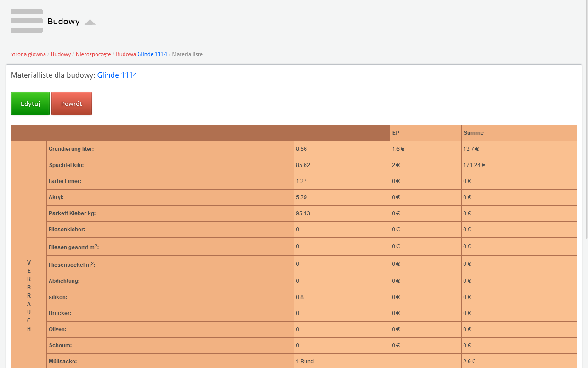This screenshot has height=368, width=588.
Task: Select the Parkett Kleber value 95.13
Action: pyautogui.click(x=303, y=213)
